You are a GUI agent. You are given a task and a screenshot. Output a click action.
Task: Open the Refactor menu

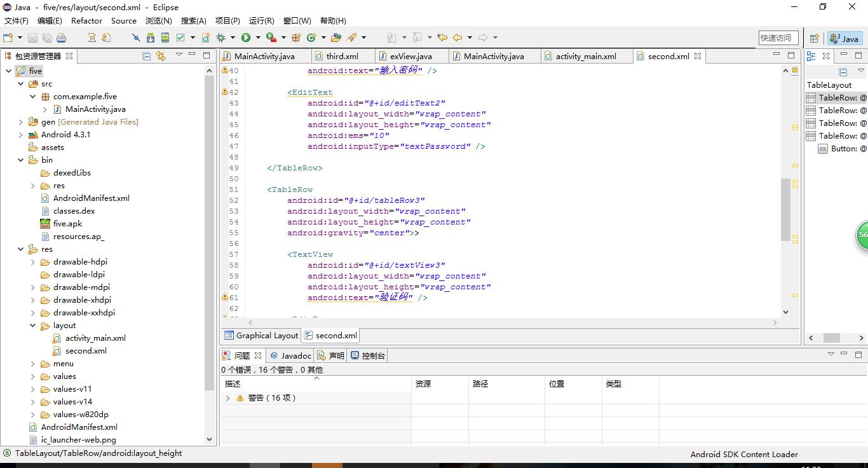[x=86, y=20]
